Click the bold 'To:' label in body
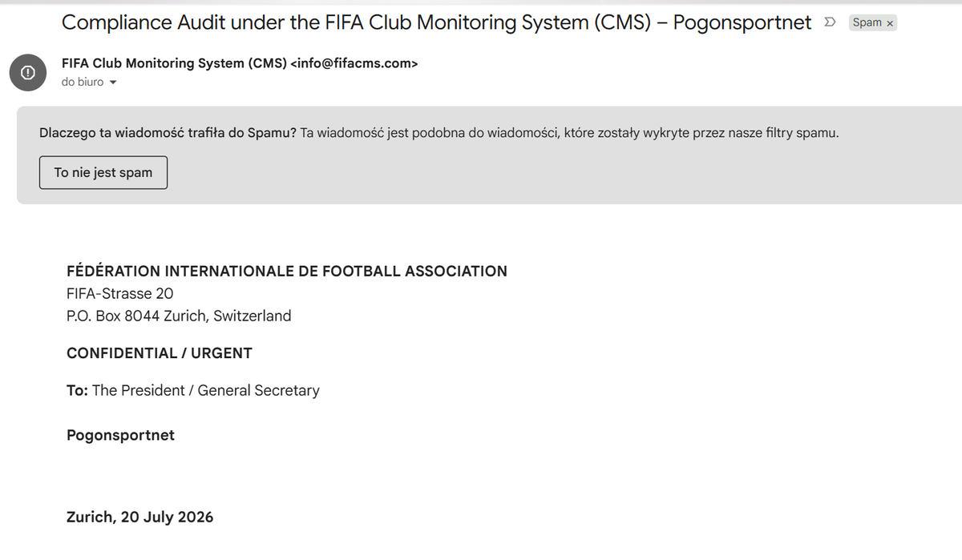This screenshot has height=560, width=962. [77, 390]
